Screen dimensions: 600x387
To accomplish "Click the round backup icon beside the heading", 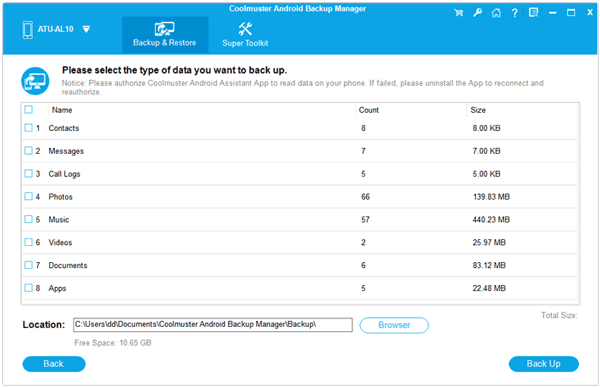I will point(35,81).
